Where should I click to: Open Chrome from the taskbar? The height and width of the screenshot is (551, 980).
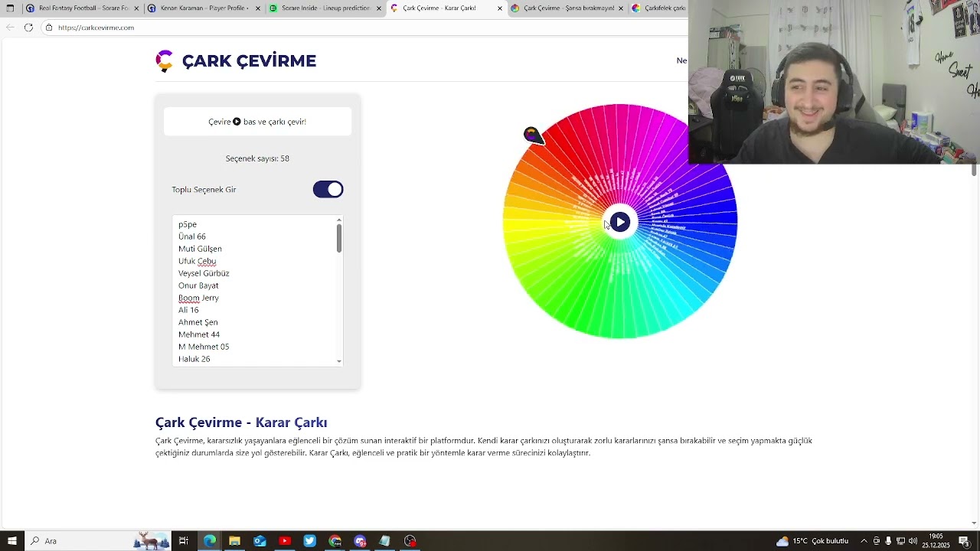tap(335, 541)
